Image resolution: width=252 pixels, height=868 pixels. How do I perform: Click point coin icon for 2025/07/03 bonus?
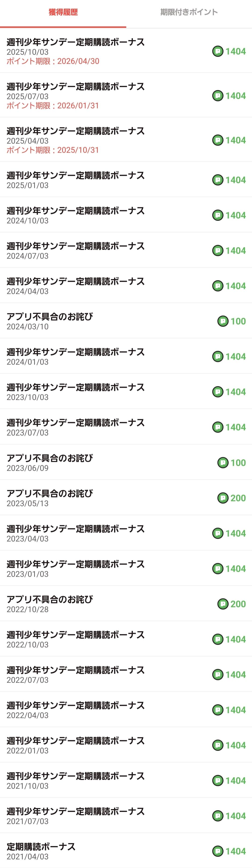click(x=218, y=96)
